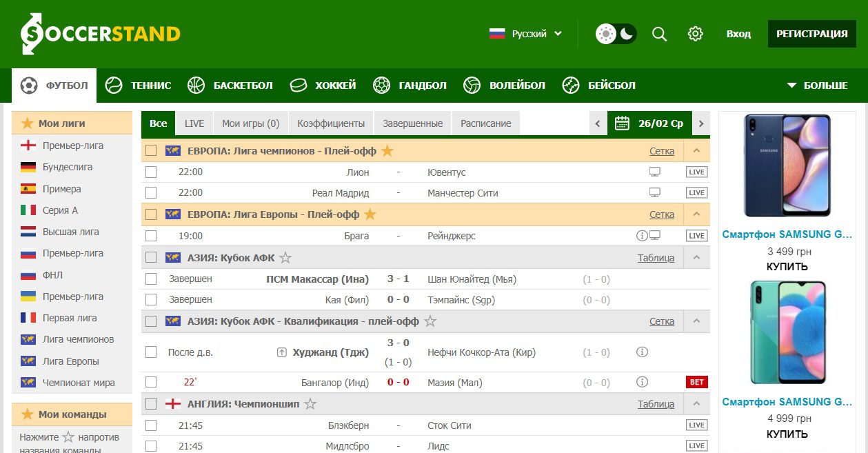868x453 pixels.
Task: Switch to the LIVE matches tab
Action: [194, 123]
